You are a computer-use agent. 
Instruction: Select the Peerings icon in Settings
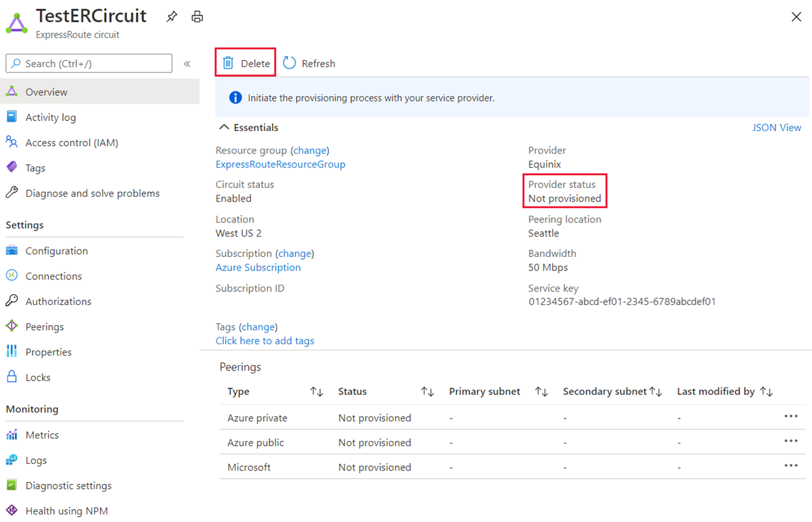click(x=13, y=326)
